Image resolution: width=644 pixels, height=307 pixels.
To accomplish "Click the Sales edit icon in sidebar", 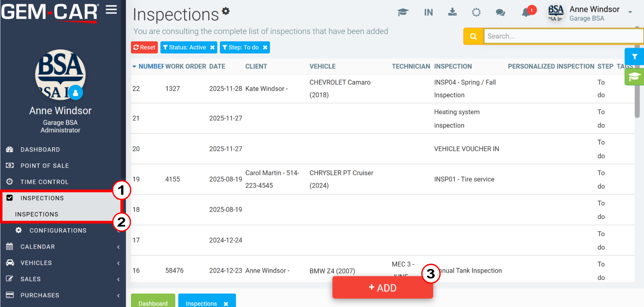I will click(x=10, y=278).
